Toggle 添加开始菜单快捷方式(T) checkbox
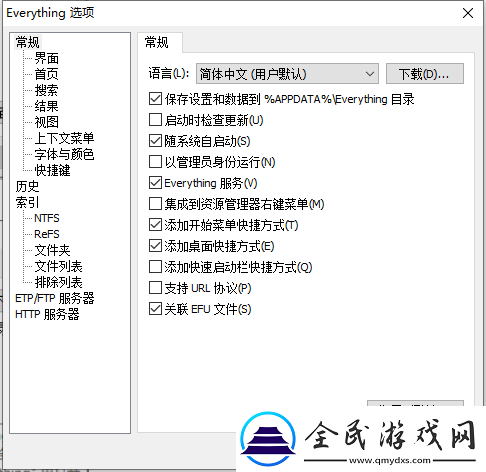This screenshot has height=472, width=486. pyautogui.click(x=155, y=225)
